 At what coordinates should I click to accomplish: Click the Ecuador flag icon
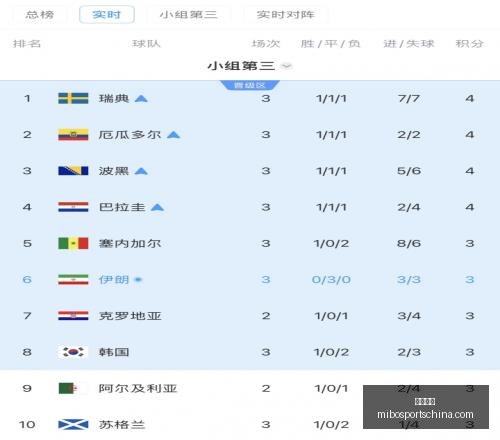click(73, 135)
